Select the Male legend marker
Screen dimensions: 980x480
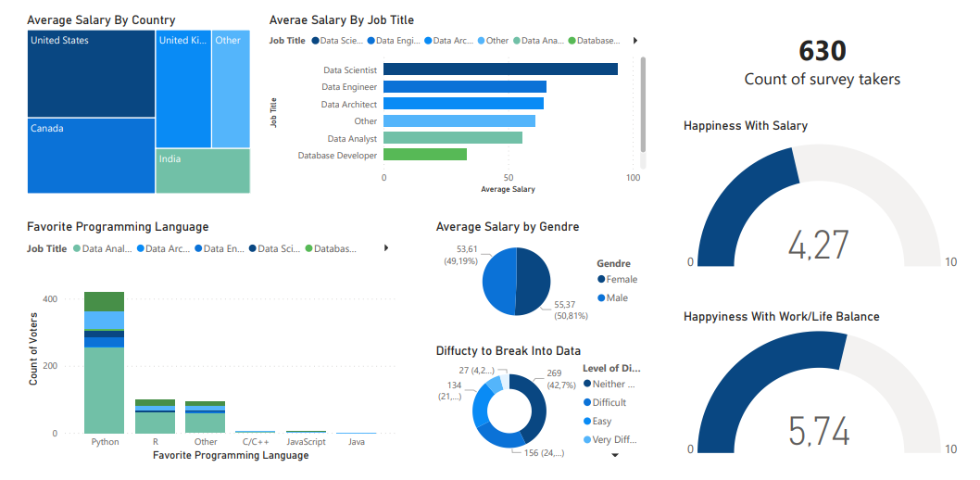click(x=601, y=297)
